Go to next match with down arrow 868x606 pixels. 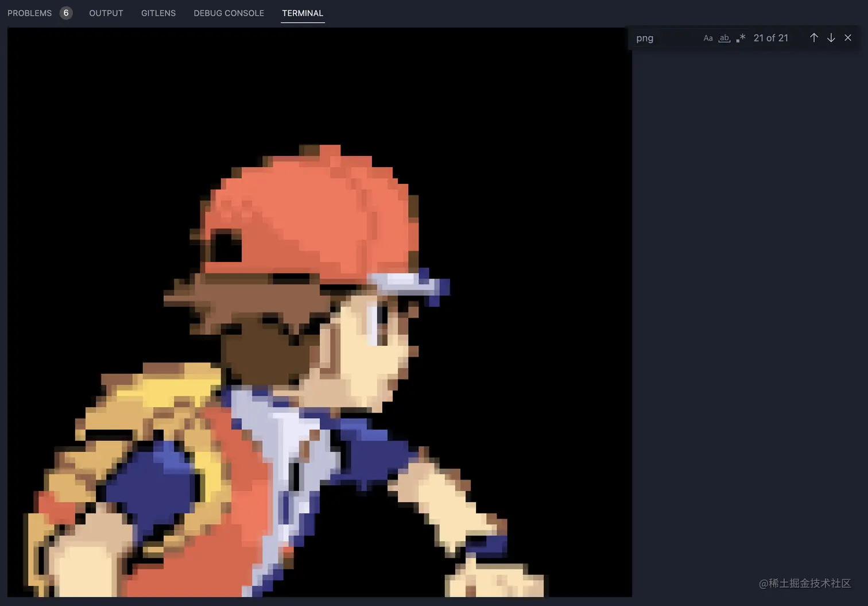pos(831,38)
